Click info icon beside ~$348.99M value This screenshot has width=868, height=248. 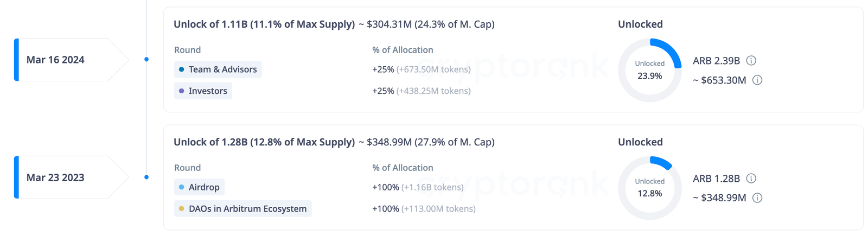tap(758, 198)
